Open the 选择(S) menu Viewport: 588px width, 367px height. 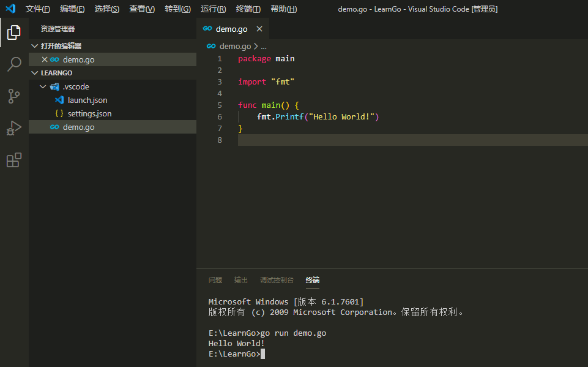(106, 9)
